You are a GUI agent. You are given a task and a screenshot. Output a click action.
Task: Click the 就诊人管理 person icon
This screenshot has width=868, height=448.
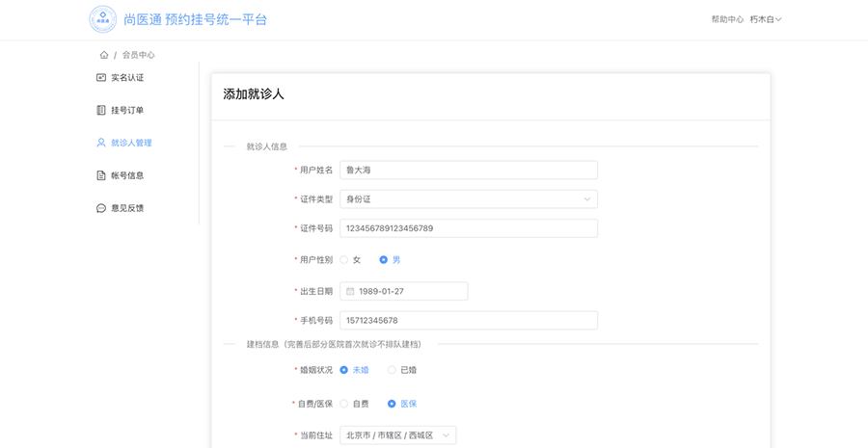(x=100, y=143)
